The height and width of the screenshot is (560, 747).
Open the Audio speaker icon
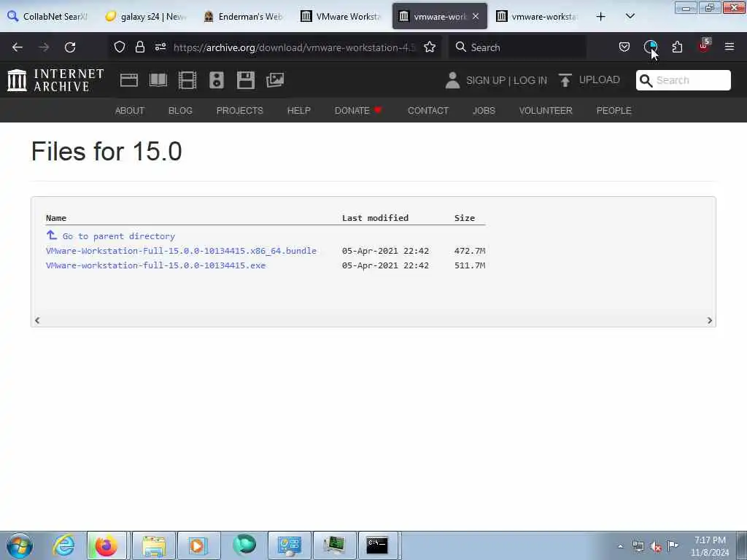216,80
